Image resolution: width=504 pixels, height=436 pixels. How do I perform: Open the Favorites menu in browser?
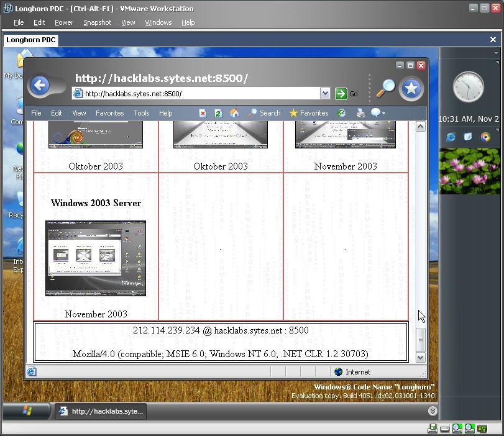[x=109, y=113]
